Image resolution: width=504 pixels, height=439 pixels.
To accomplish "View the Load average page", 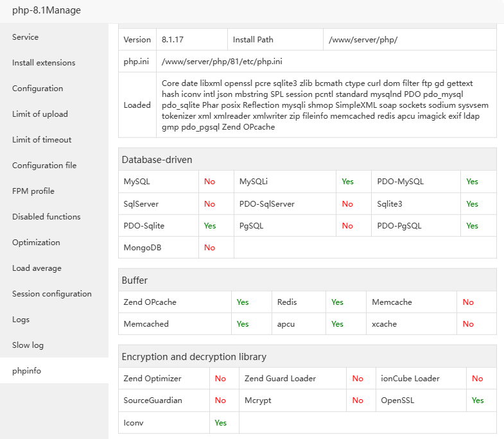I will click(37, 268).
